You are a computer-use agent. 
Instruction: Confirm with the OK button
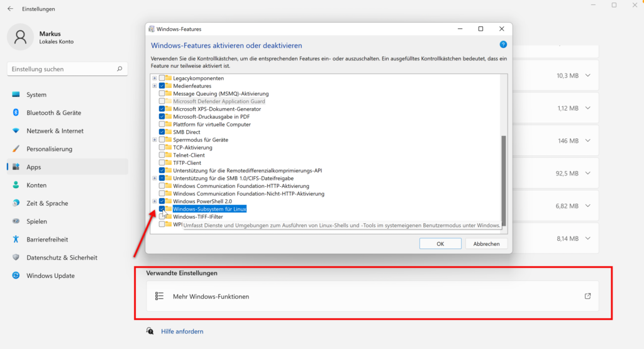pyautogui.click(x=440, y=243)
